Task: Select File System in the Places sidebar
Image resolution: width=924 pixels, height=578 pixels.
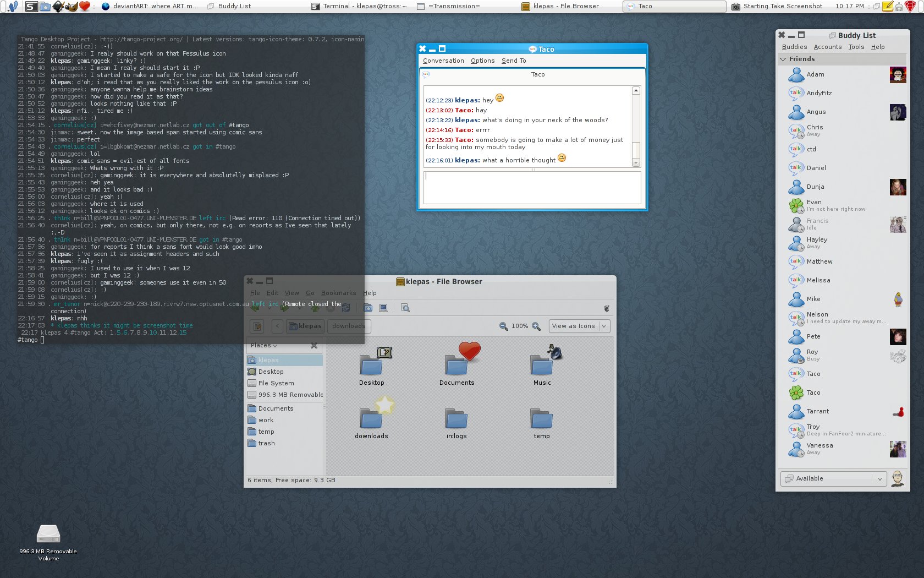Action: (x=285, y=383)
